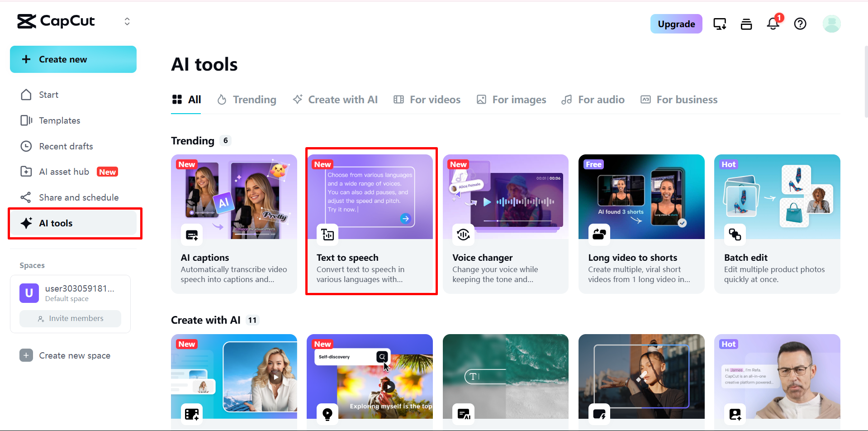Switch to the Create with AI tab
This screenshot has height=431, width=868.
[x=335, y=100]
